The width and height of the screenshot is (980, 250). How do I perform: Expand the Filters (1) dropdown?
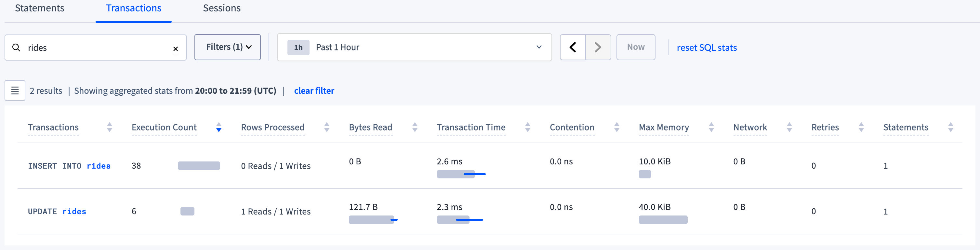[x=228, y=47]
